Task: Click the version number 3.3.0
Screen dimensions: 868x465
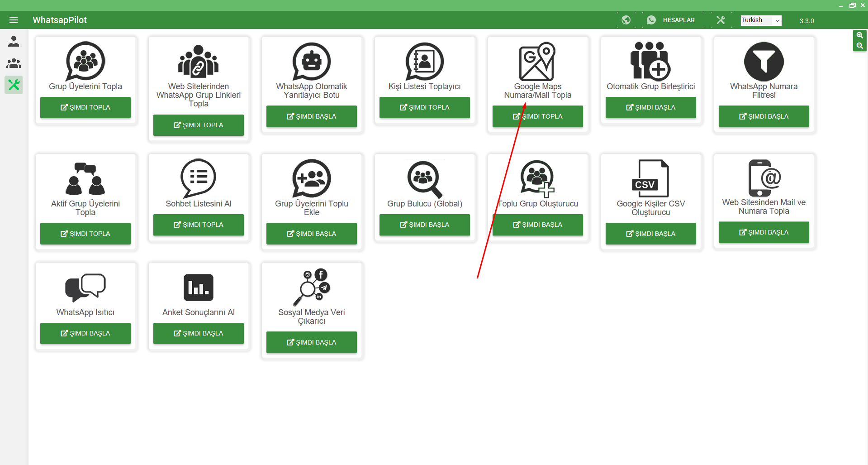Action: coord(806,21)
